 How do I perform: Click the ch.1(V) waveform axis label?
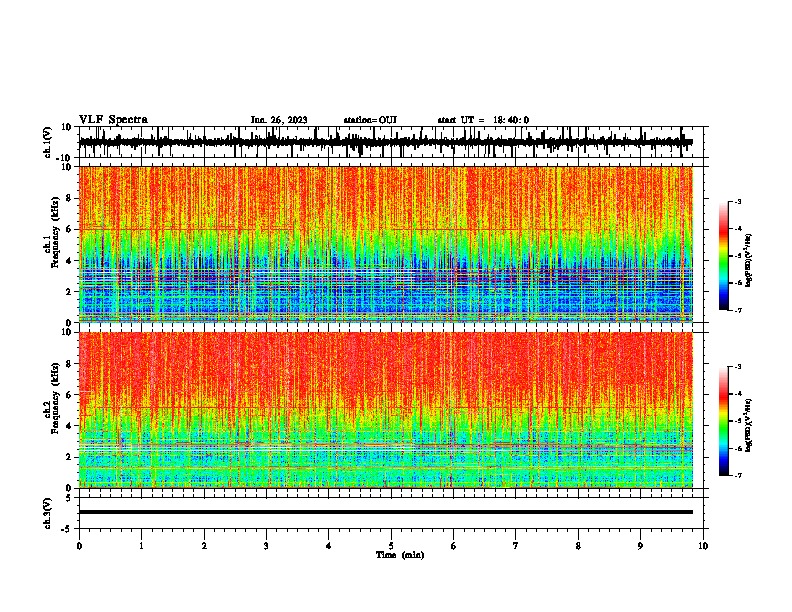click(48, 142)
